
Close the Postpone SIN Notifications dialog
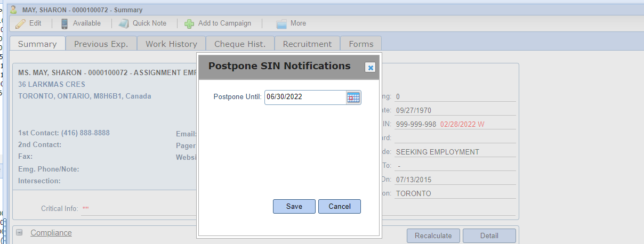(x=371, y=67)
